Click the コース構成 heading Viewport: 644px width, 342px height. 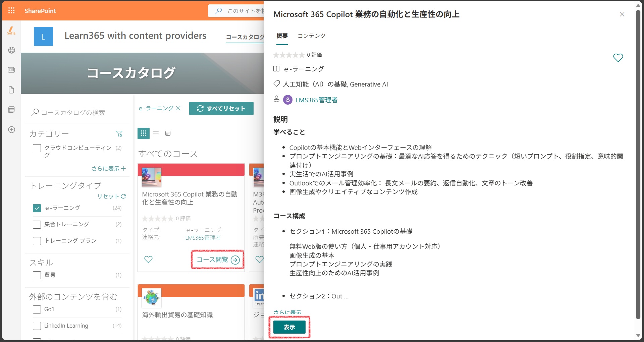[x=289, y=216]
